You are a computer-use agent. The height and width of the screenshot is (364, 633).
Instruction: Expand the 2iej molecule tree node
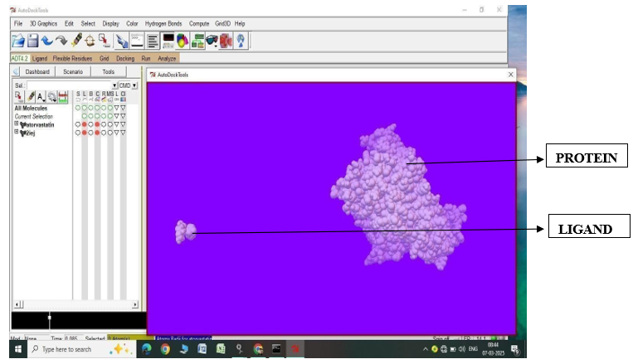coord(16,132)
